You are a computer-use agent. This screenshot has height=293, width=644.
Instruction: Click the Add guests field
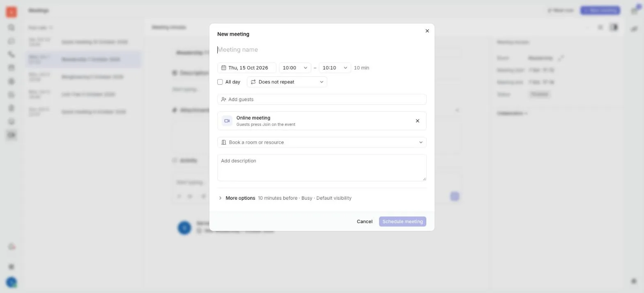click(322, 99)
